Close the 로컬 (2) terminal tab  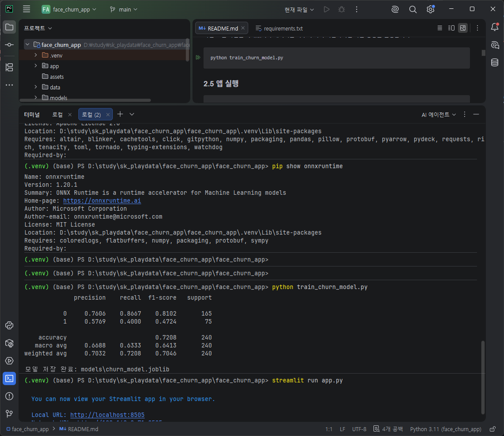coord(108,115)
